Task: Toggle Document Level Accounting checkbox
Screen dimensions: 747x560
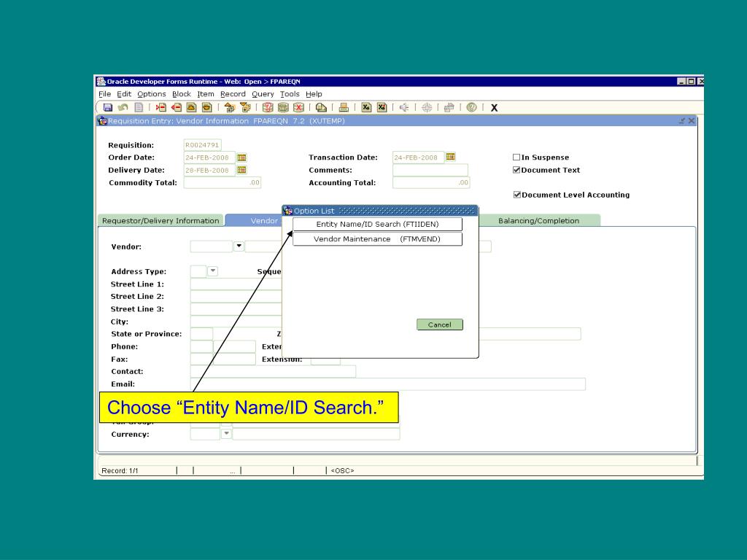Action: [517, 195]
